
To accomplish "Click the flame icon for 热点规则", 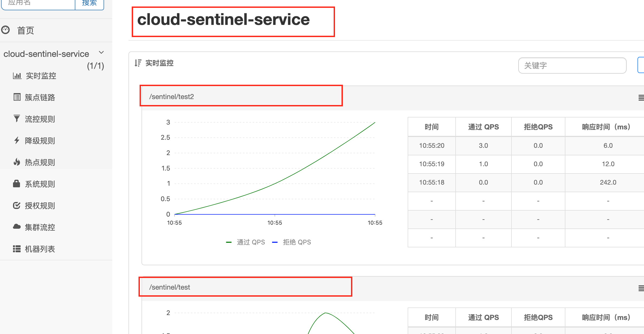I will [17, 162].
